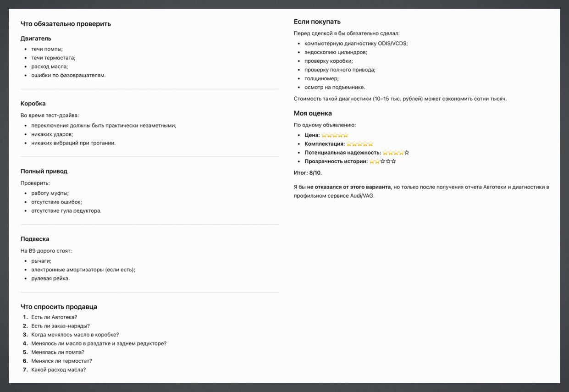Click the Если покупать heading
The width and height of the screenshot is (569, 392).
tap(317, 22)
